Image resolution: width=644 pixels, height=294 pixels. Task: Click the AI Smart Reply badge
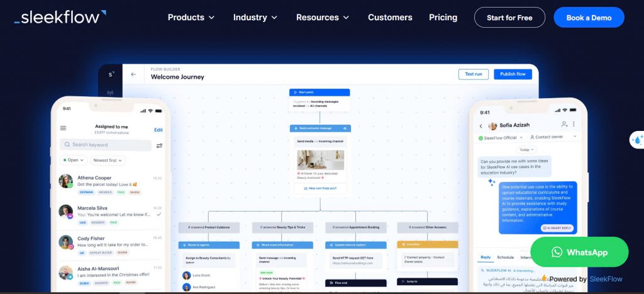coord(557,228)
